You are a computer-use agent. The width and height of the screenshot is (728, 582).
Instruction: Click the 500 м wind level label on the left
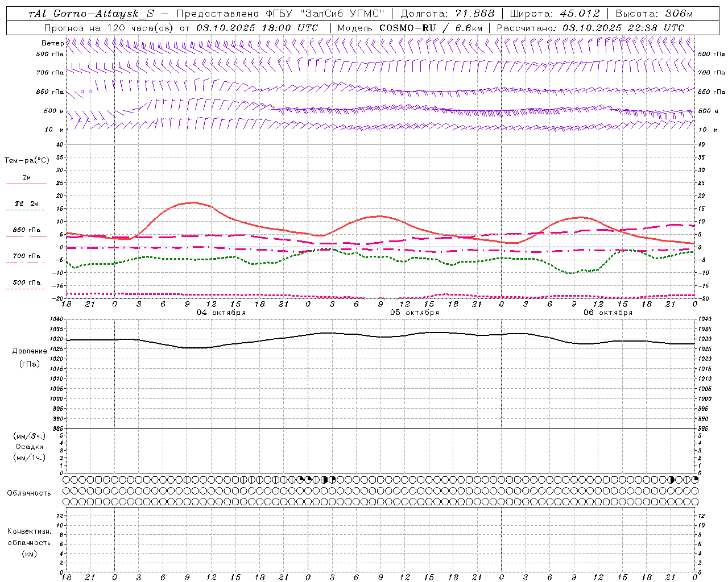click(54, 111)
